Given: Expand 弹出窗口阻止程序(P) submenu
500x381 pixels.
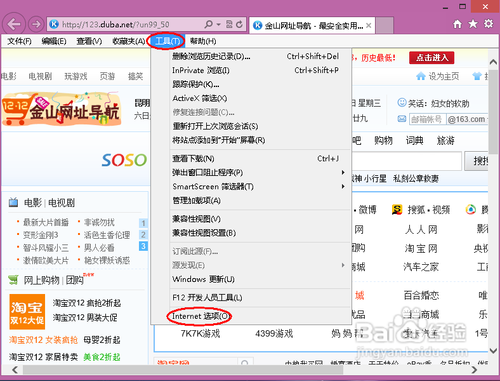Looking at the screenshot, I should point(251,173).
